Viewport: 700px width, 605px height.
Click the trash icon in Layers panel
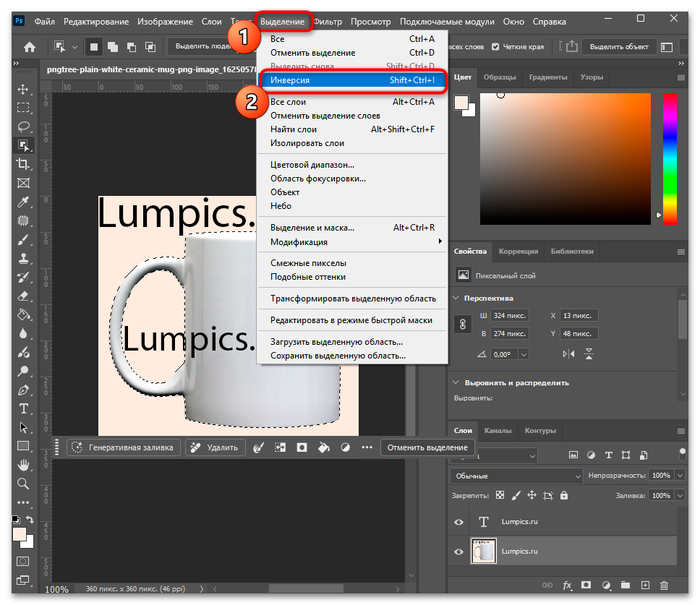665,585
